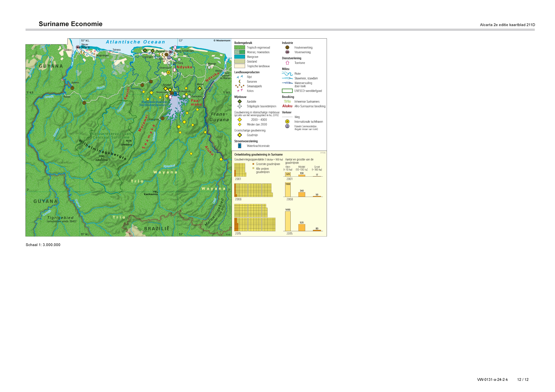The image size is (555, 392).
Task: Click the Grasland color swatch
Action: (x=240, y=62)
